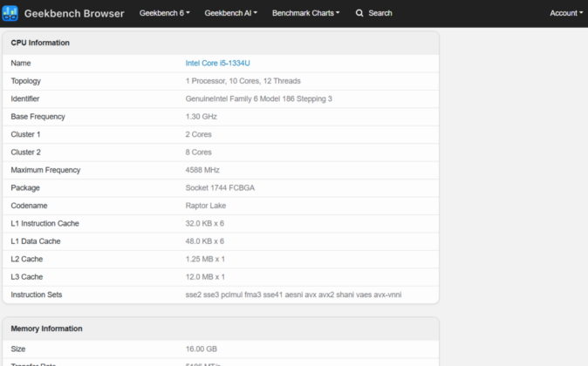588x366 pixels.
Task: Click the 'Socket 1744 FCBGA' package value
Action: (220, 188)
